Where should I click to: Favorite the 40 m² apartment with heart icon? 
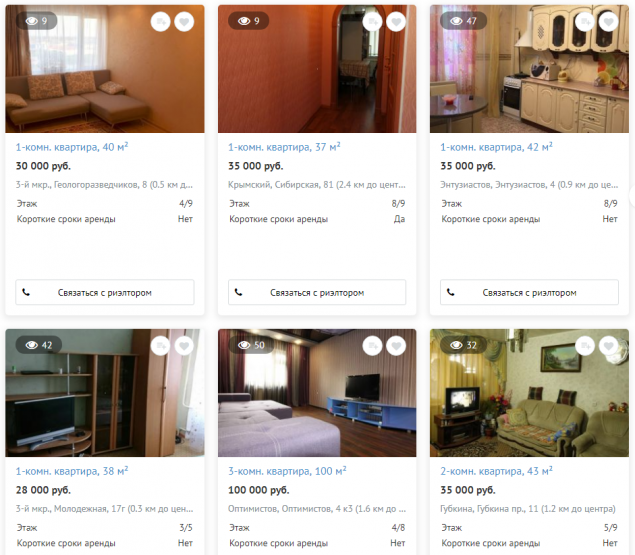(184, 21)
